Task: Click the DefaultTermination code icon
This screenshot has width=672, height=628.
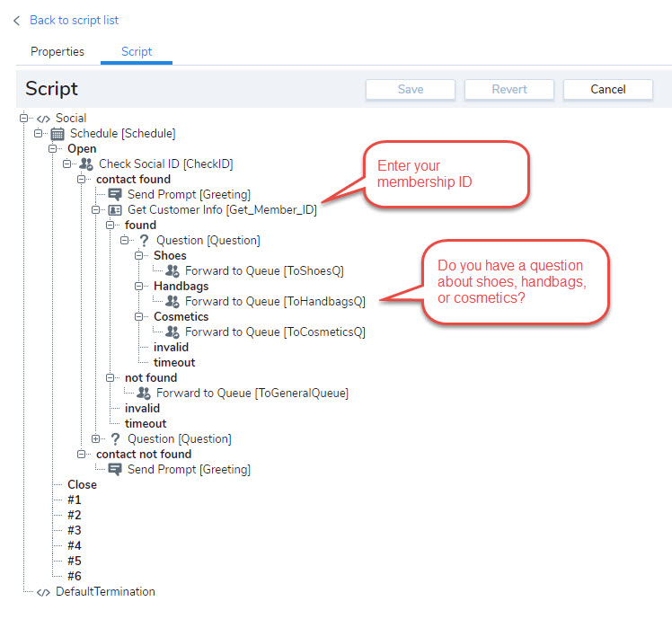Action: click(x=43, y=592)
